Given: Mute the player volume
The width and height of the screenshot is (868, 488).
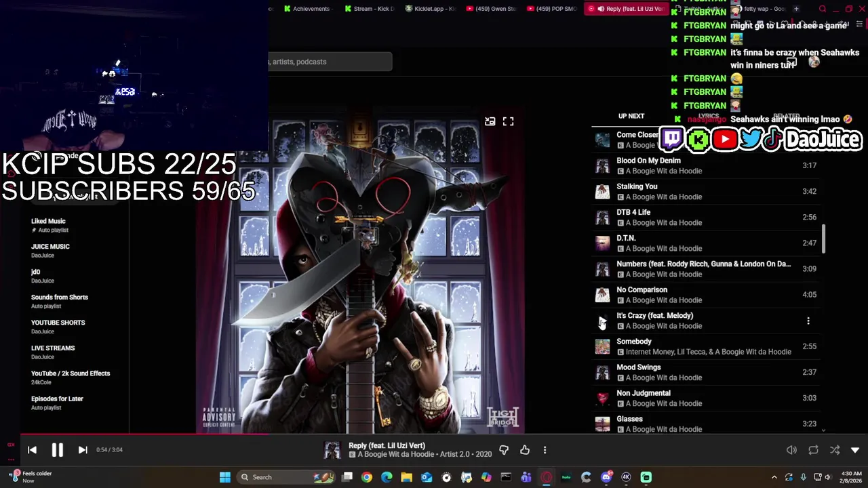Looking at the screenshot, I should pyautogui.click(x=791, y=450).
